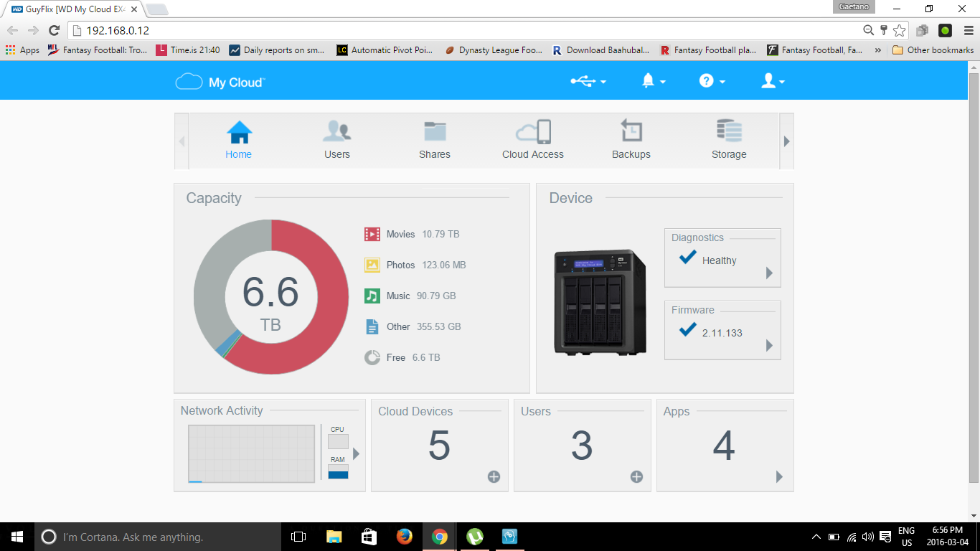The height and width of the screenshot is (551, 980).
Task: Show hidden system tray icons
Action: click(816, 537)
